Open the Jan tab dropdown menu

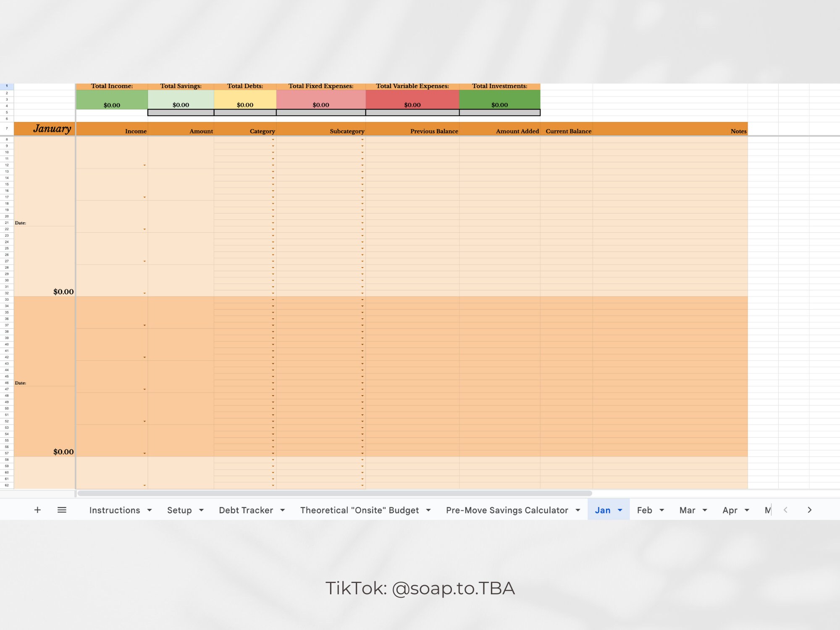(x=620, y=510)
